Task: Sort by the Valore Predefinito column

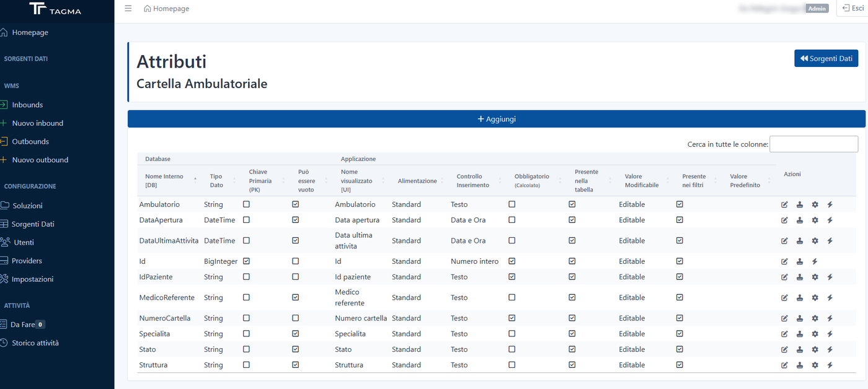Action: pos(749,181)
